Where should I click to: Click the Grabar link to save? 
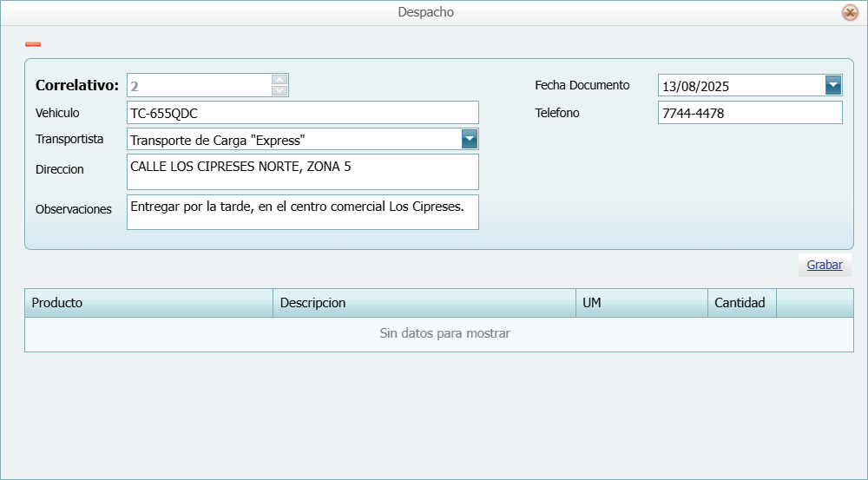point(825,266)
